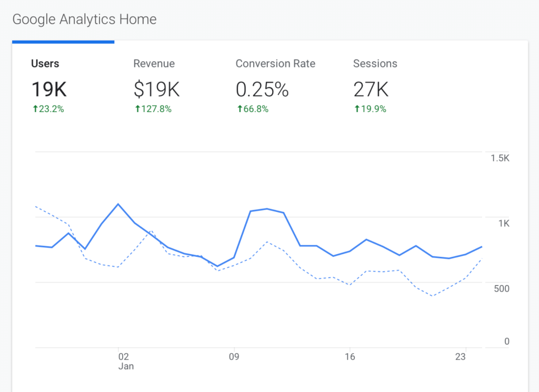Select the Conversion Rate tab

tap(275, 64)
